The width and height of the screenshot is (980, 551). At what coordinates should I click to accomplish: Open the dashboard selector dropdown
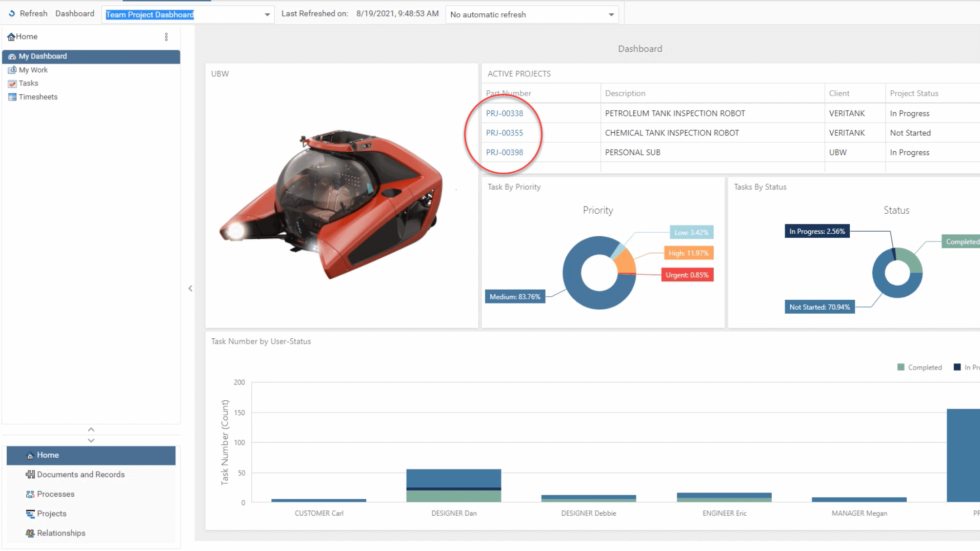point(267,14)
